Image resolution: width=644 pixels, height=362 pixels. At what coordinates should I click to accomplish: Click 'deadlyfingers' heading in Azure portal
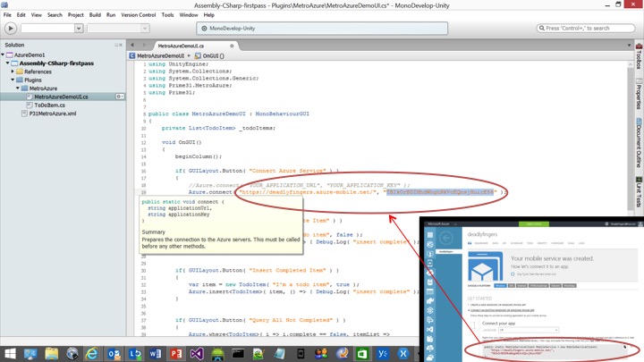(482, 234)
